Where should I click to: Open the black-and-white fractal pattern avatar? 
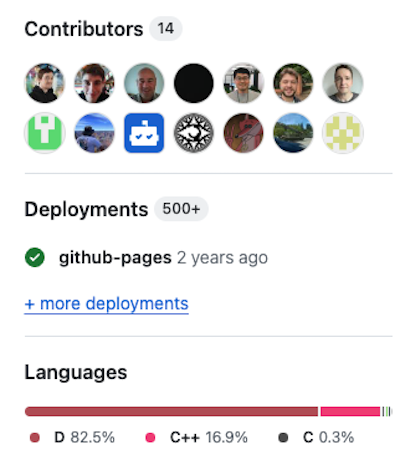click(x=194, y=133)
